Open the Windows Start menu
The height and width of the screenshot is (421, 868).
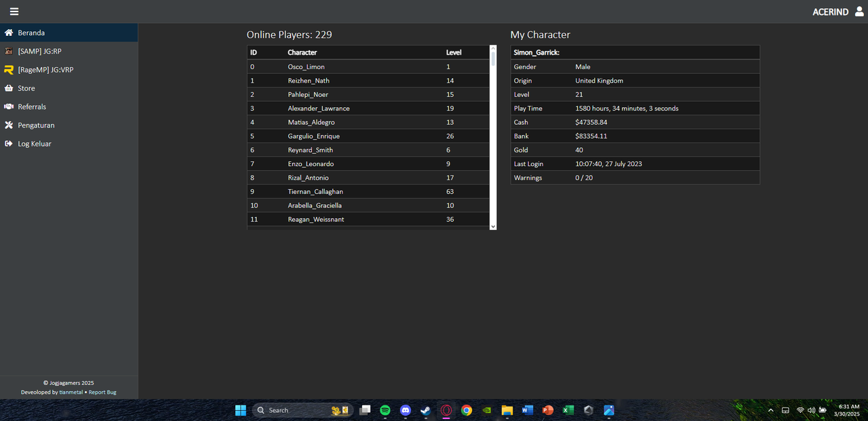pos(241,410)
